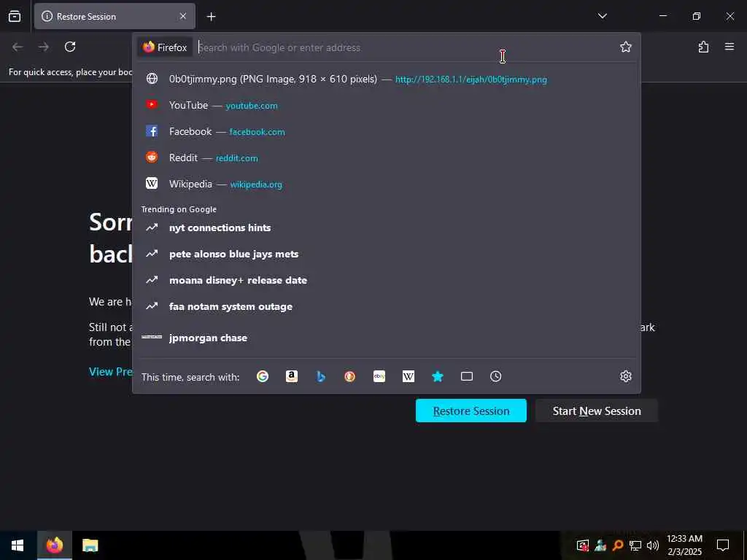This screenshot has width=747, height=560.
Task: Search this time with Google
Action: click(263, 377)
